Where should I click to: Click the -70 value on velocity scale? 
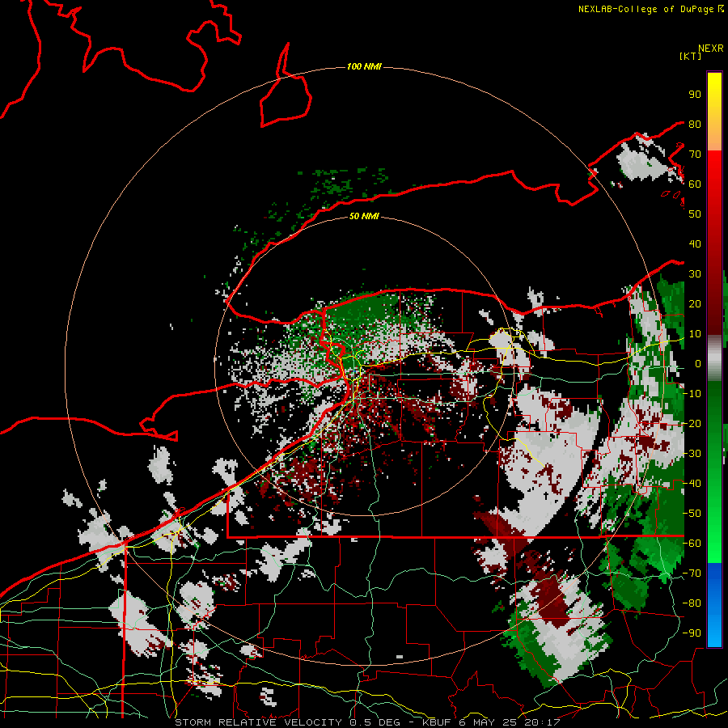pos(692,574)
